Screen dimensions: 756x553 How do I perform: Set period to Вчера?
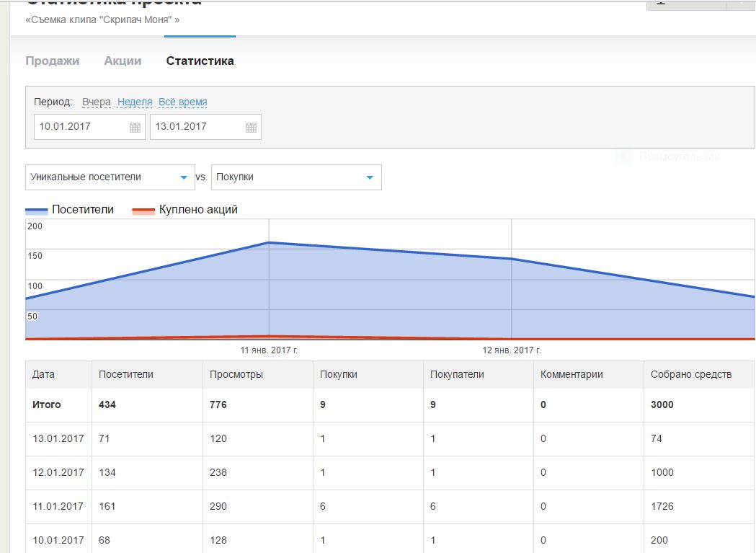97,102
